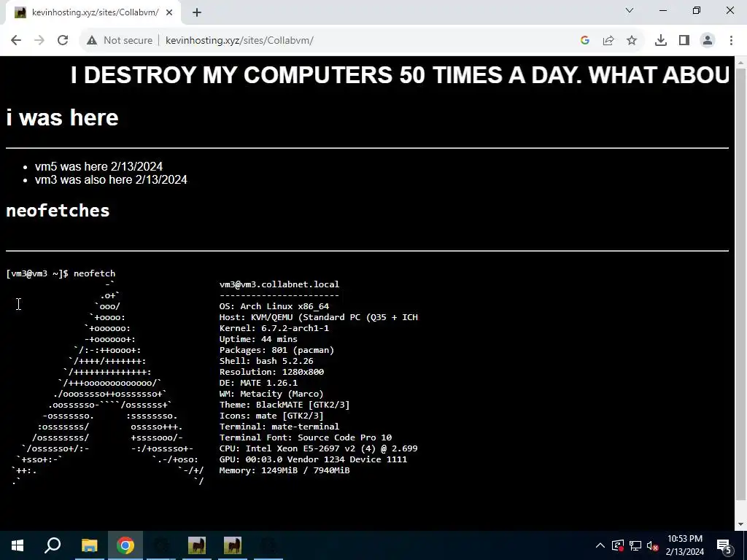Viewport: 747px width, 560px height.
Task: Share this page using the share icon
Action: (x=608, y=41)
